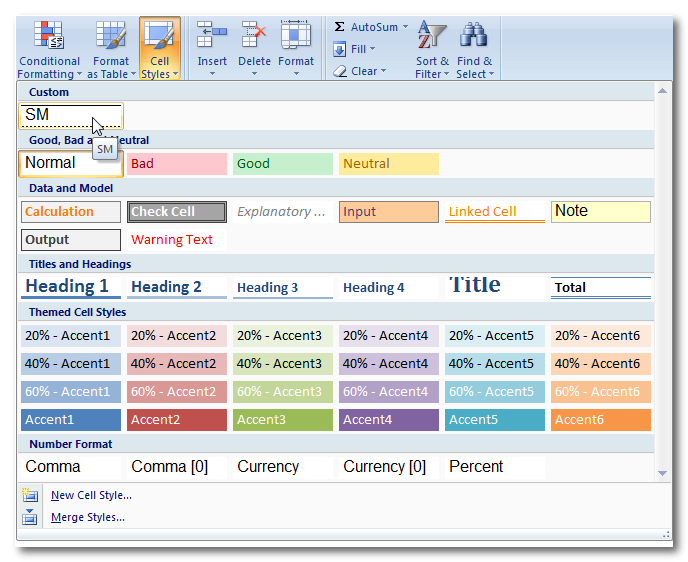Click the Format as Table icon
This screenshot has height=562, width=688.
(109, 37)
